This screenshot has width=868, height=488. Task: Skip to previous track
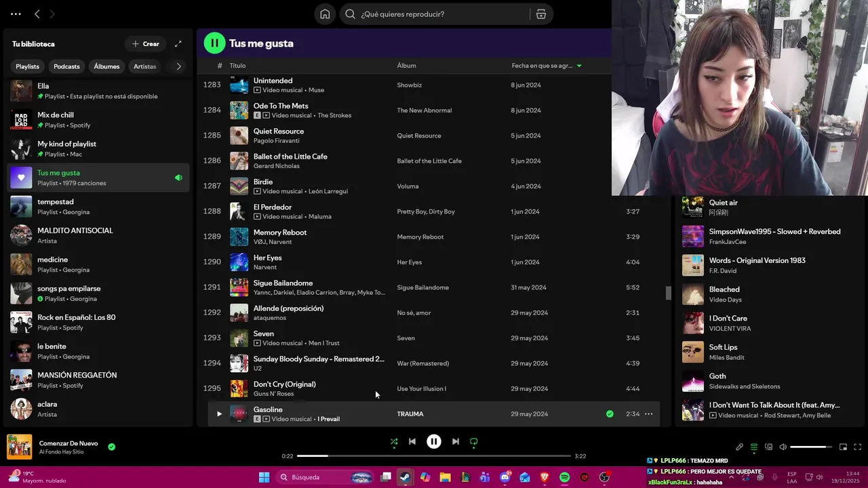click(x=412, y=441)
